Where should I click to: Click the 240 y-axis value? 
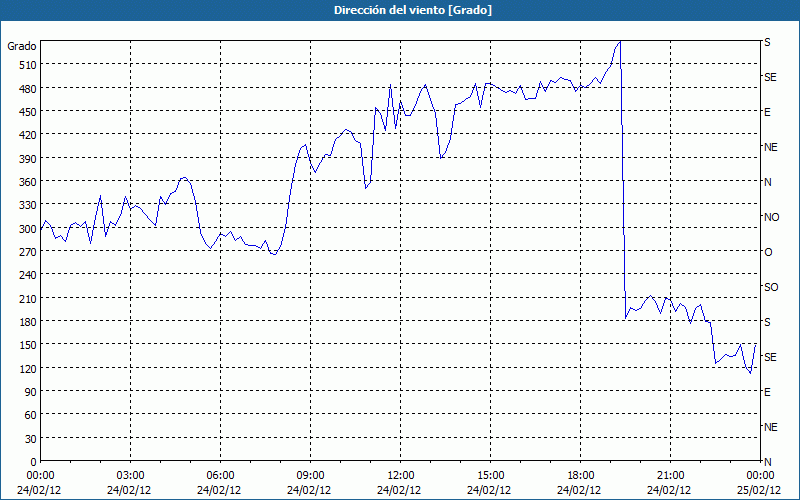28,276
